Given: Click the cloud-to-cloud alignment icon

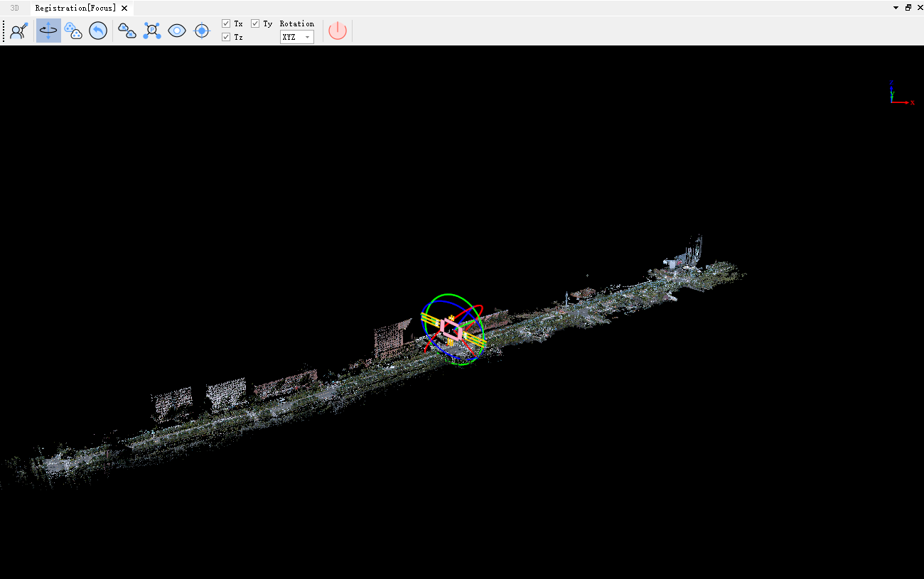Looking at the screenshot, I should click(127, 31).
